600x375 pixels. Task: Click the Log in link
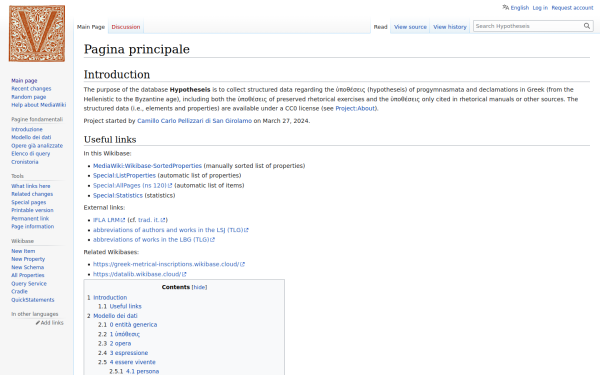pyautogui.click(x=540, y=8)
